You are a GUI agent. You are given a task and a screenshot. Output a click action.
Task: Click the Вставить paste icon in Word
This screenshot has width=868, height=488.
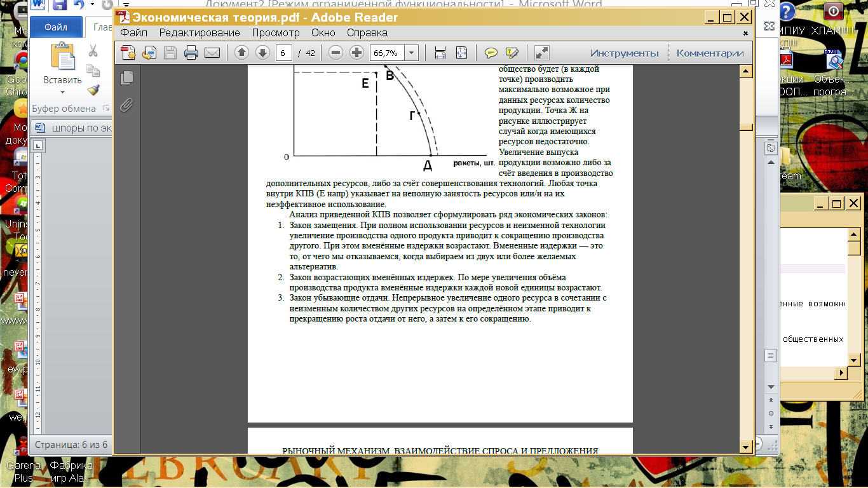(x=62, y=57)
